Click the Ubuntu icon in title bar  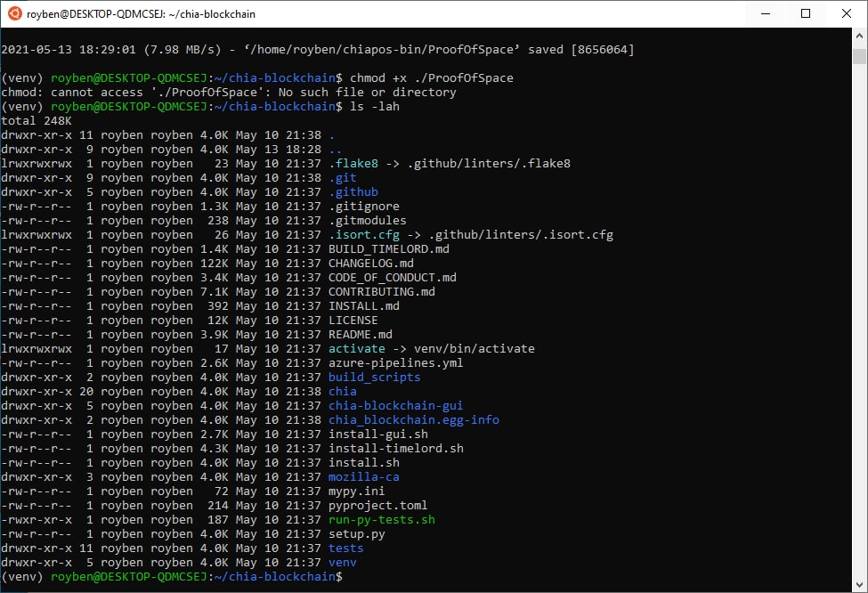pyautogui.click(x=15, y=14)
